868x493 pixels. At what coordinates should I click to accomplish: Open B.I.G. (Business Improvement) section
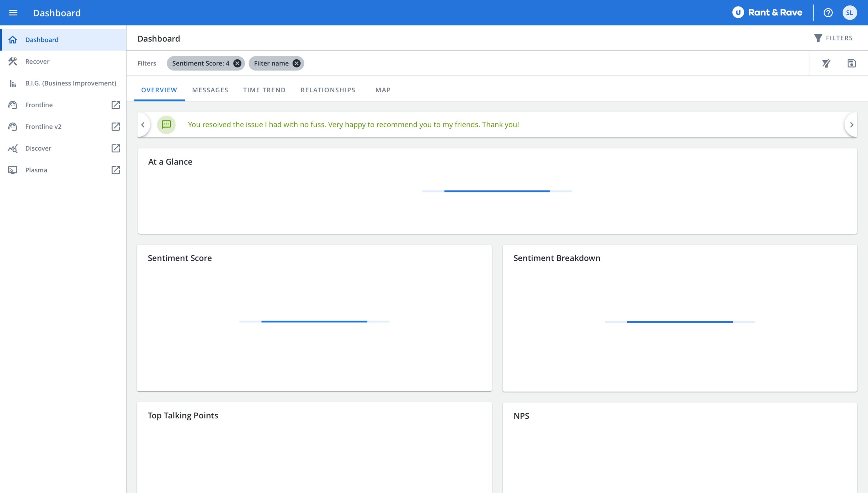pos(63,83)
